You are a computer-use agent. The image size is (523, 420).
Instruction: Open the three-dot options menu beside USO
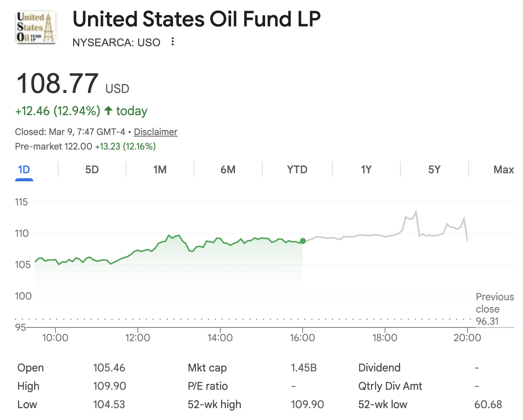pos(173,42)
